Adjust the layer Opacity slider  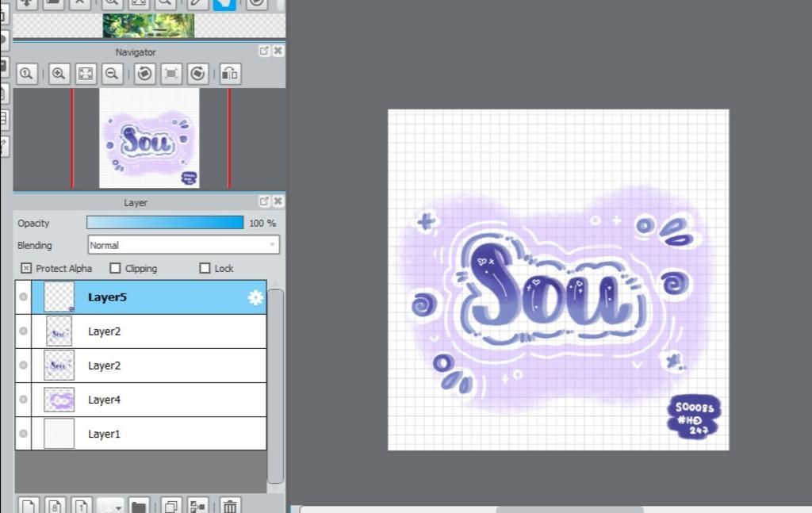click(165, 223)
